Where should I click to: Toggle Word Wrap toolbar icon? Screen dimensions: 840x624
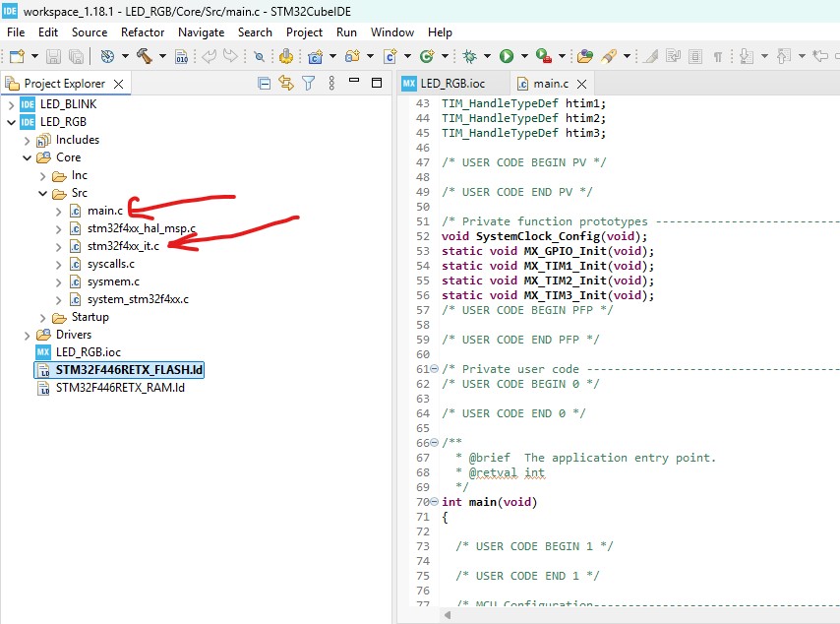click(x=674, y=56)
